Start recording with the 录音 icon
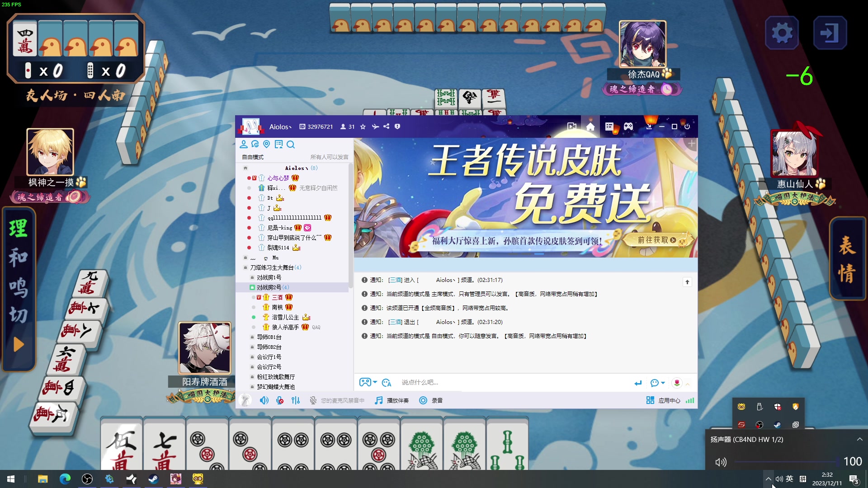Image resolution: width=868 pixels, height=488 pixels. 423,400
